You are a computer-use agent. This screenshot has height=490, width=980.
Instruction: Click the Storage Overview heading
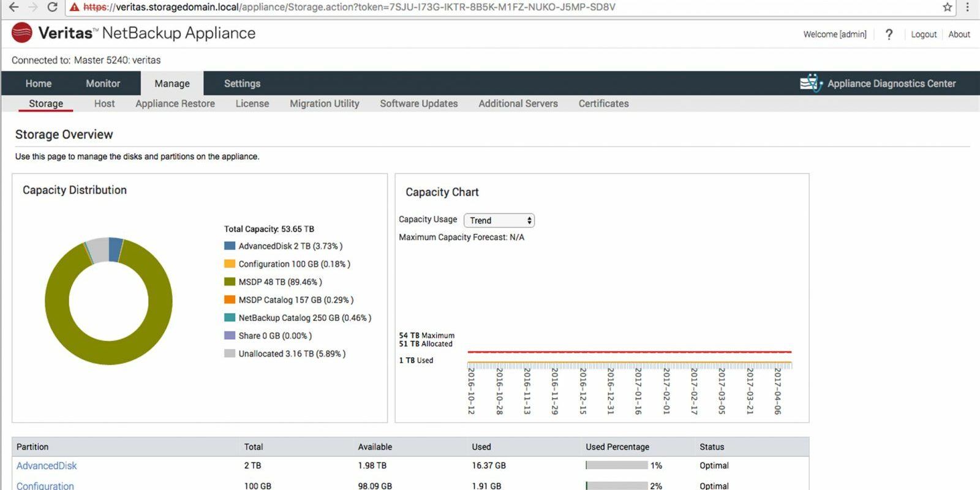point(64,134)
